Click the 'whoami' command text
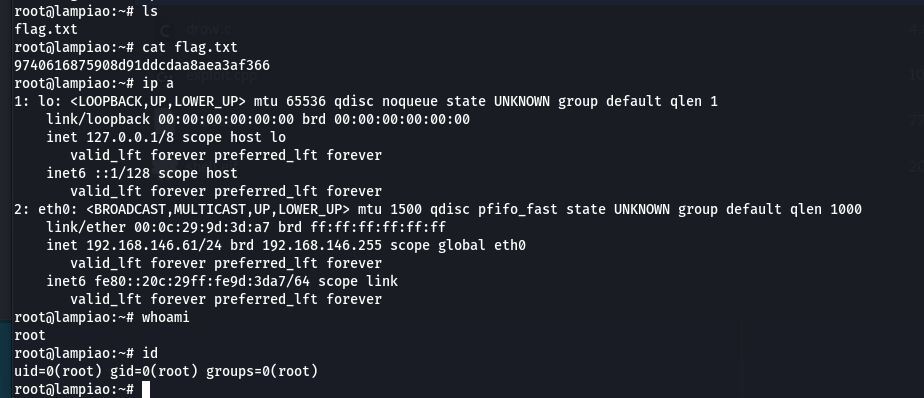 click(x=166, y=317)
